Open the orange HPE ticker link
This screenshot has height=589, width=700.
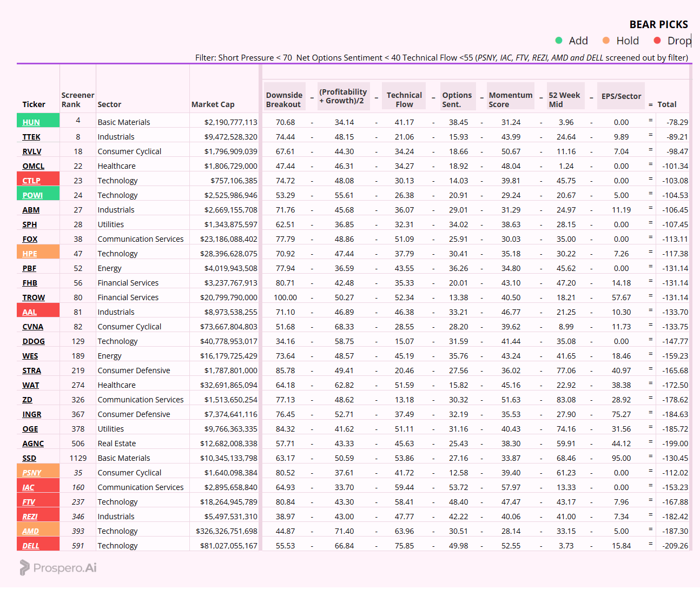click(x=30, y=254)
